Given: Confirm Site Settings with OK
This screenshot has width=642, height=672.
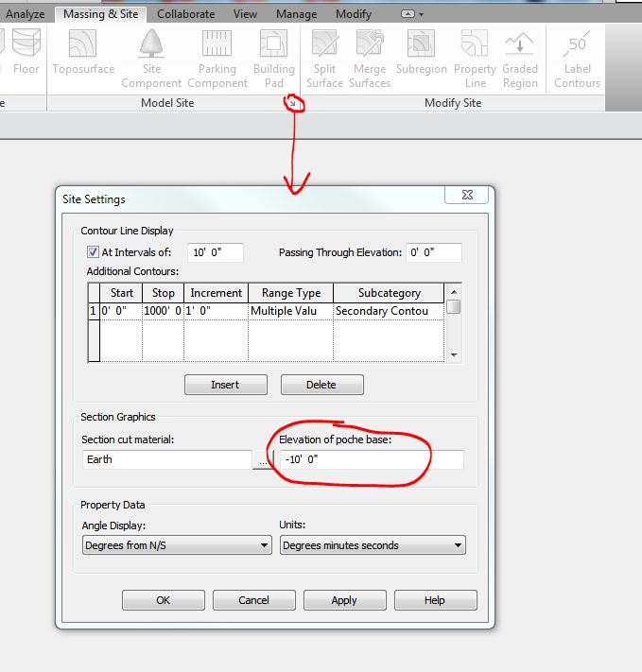Looking at the screenshot, I should (163, 600).
